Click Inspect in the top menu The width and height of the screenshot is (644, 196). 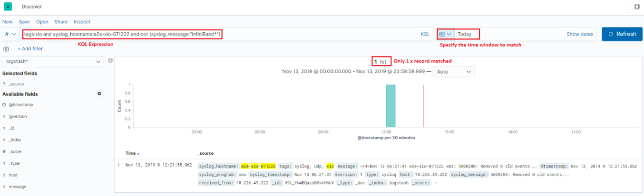(82, 22)
